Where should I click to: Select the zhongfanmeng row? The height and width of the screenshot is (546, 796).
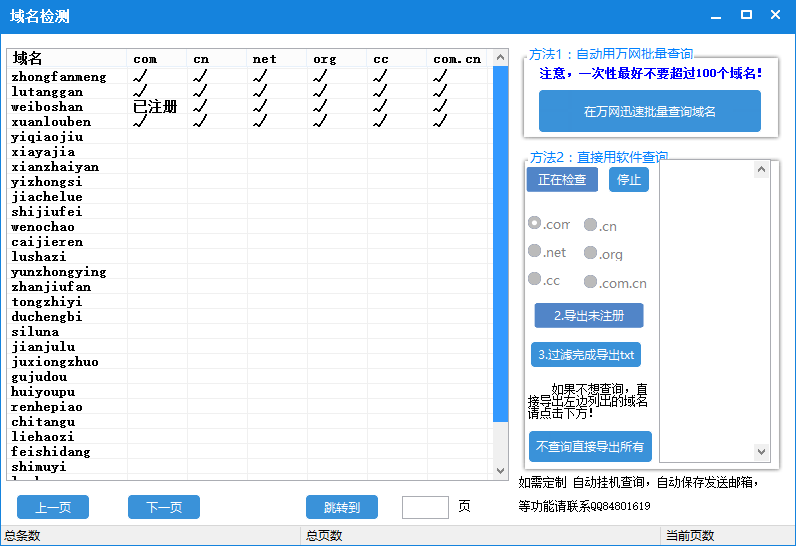pyautogui.click(x=249, y=77)
